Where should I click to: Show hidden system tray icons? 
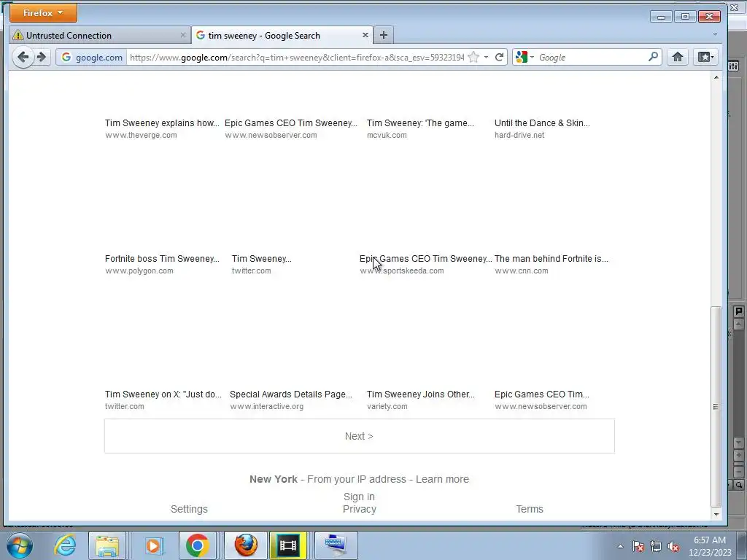coord(620,546)
